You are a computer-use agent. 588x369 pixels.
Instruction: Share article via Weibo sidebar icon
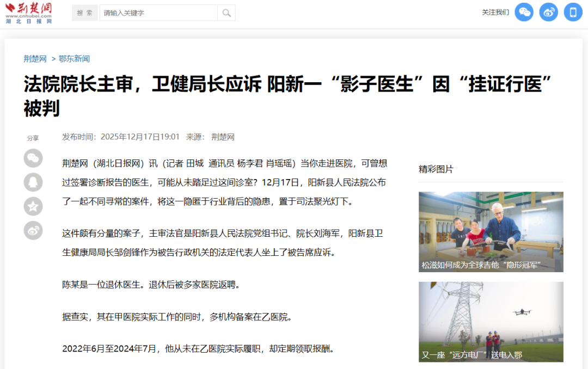pos(33,231)
